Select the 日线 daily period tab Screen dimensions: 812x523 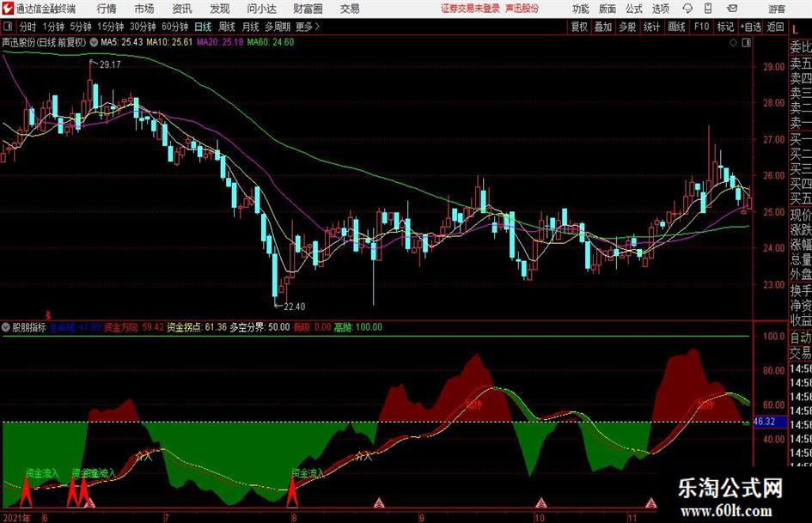pyautogui.click(x=203, y=27)
